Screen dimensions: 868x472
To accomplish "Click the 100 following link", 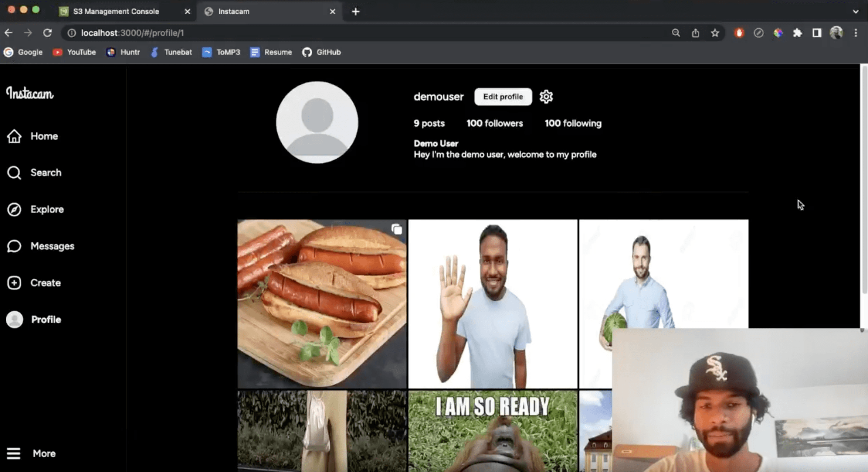I will point(573,123).
